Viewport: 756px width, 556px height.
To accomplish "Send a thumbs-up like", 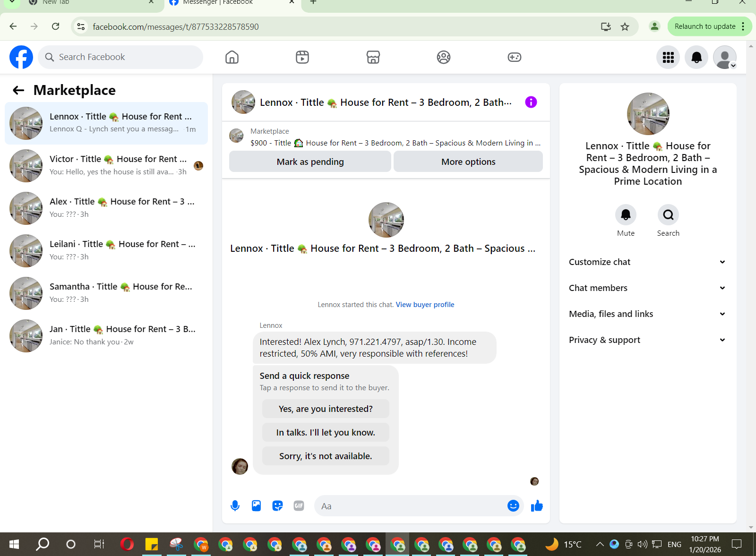I will click(537, 506).
